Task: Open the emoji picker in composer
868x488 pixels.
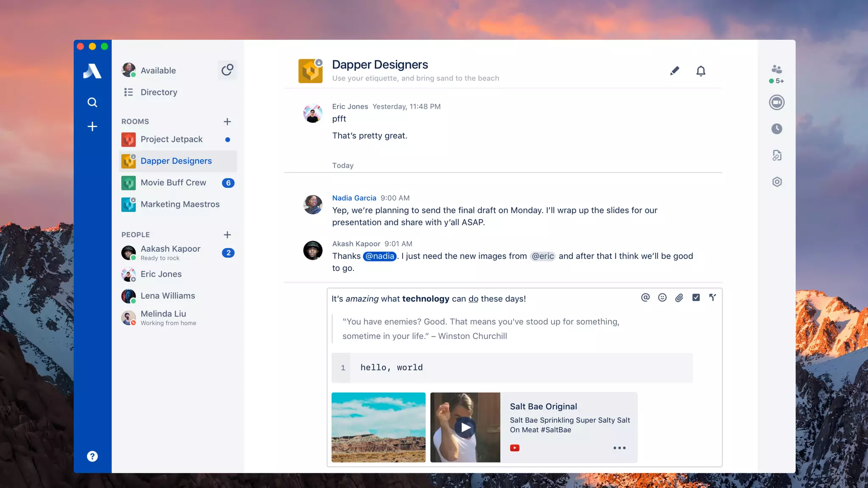Action: [x=662, y=297]
